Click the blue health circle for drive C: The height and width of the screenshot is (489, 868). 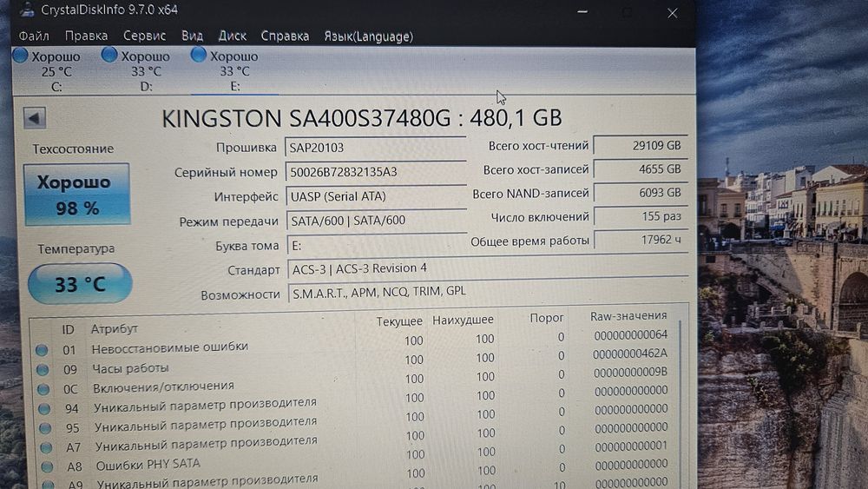[21, 56]
